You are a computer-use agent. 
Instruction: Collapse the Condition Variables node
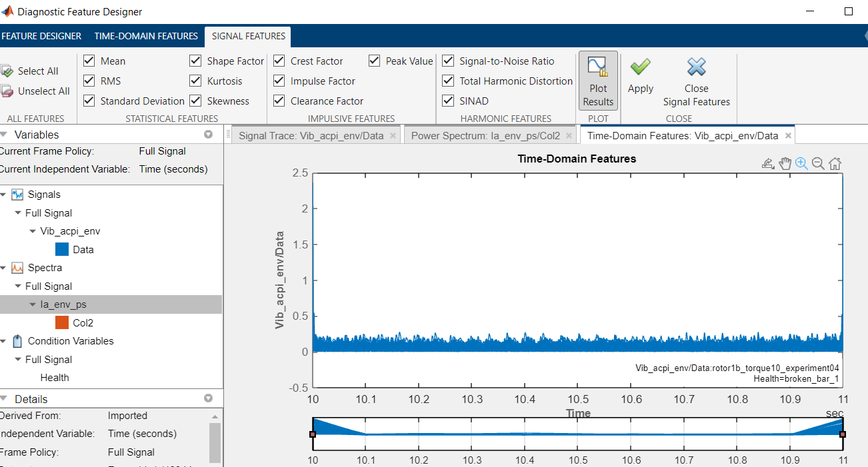click(x=3, y=341)
